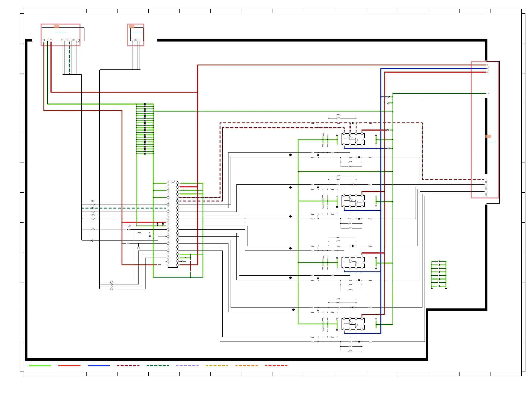Select the tall green capacitor ladder array
This screenshot has height=395, width=532.
point(145,129)
